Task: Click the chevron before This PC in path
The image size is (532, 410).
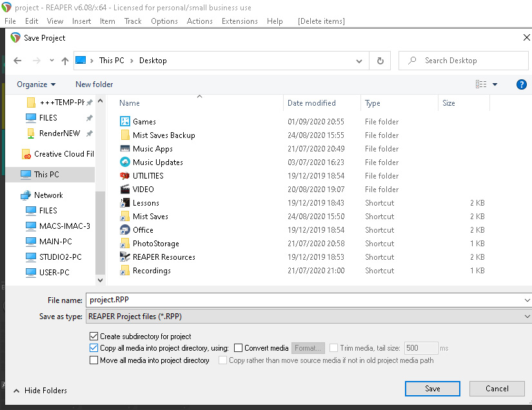Action: 92,61
